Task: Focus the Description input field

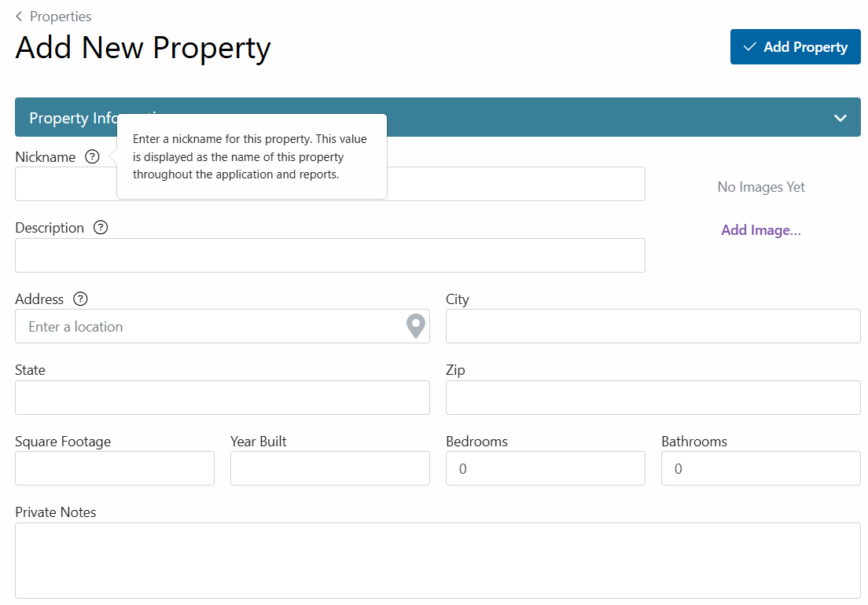Action: [x=330, y=255]
